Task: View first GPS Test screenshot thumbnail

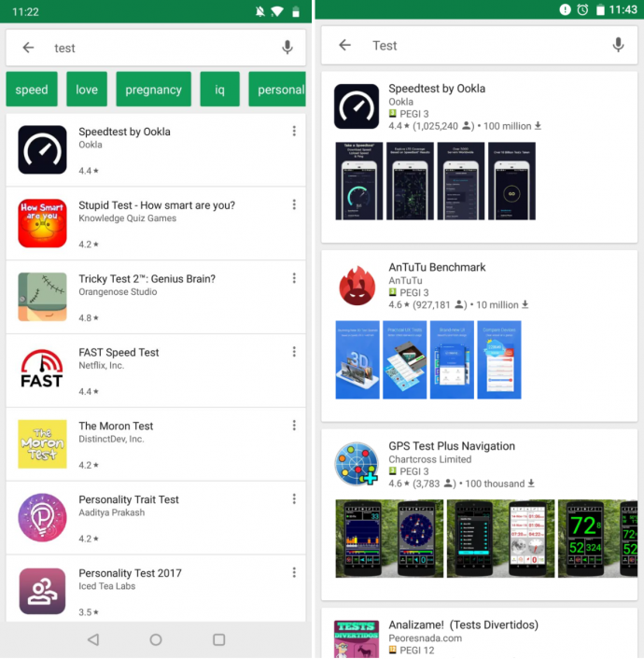Action: 389,539
